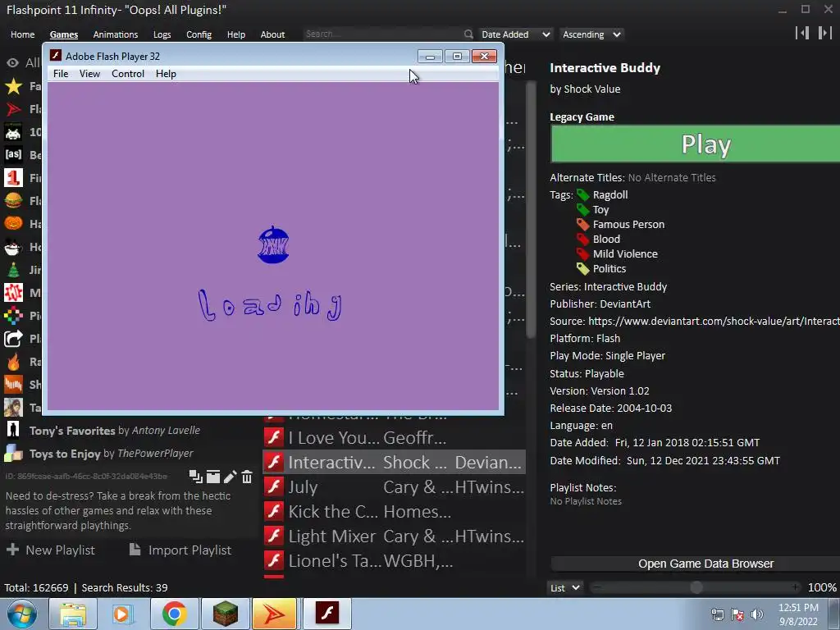Select the All games eye icon
The height and width of the screenshot is (630, 840).
tap(13, 63)
